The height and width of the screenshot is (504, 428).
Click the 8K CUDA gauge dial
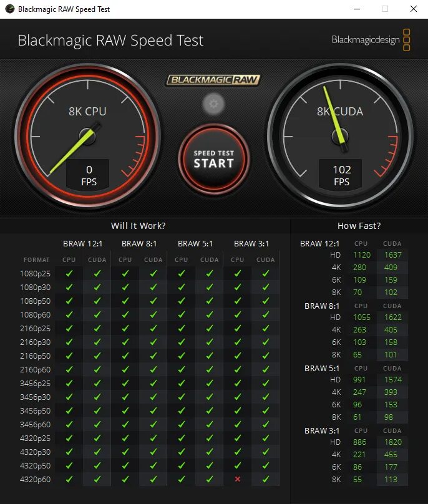(340, 136)
